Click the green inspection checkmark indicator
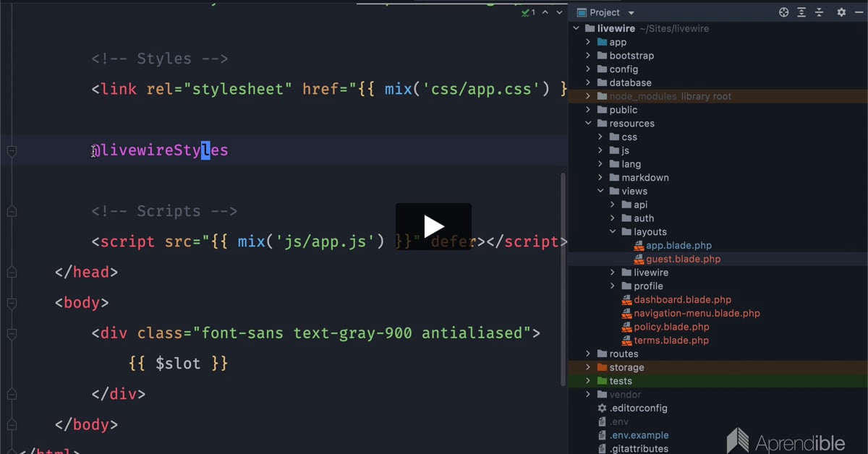Viewport: 868px width, 454px height. [527, 12]
